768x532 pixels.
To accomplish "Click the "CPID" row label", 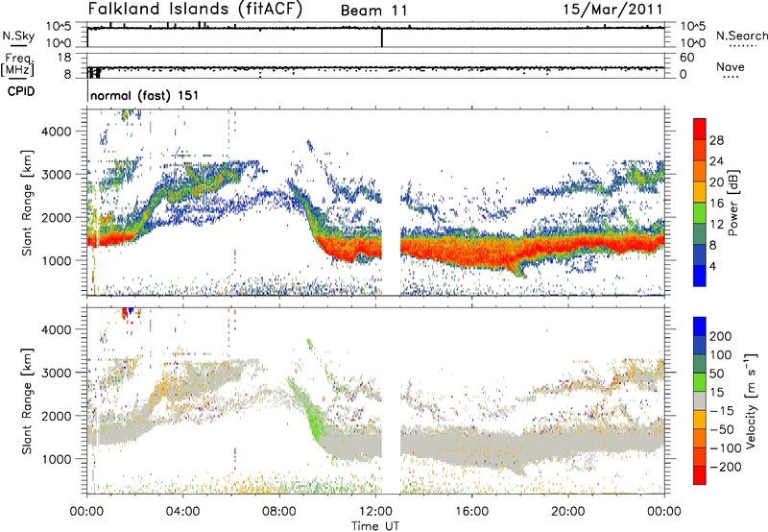I will [x=21, y=91].
